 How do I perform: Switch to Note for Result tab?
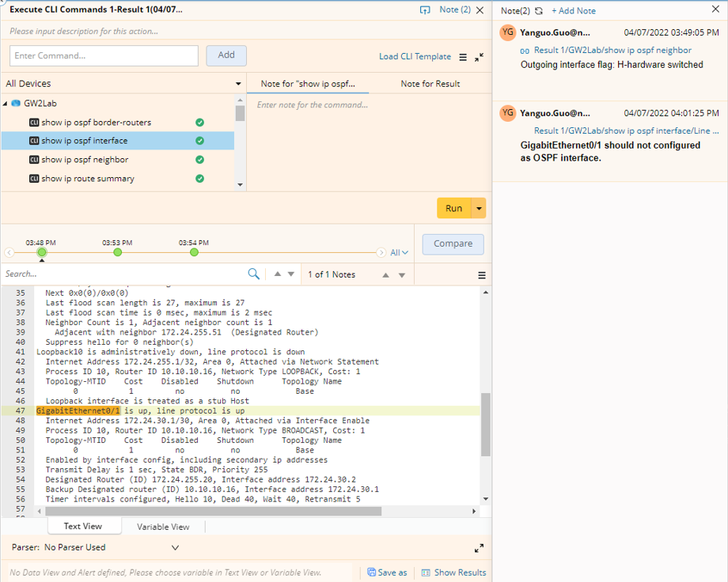click(x=430, y=84)
